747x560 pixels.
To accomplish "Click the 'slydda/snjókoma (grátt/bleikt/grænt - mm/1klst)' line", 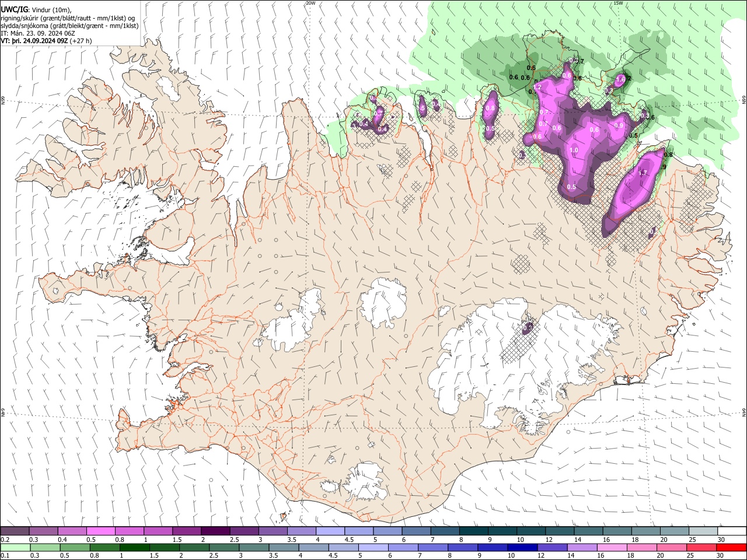I will click(x=69, y=26).
